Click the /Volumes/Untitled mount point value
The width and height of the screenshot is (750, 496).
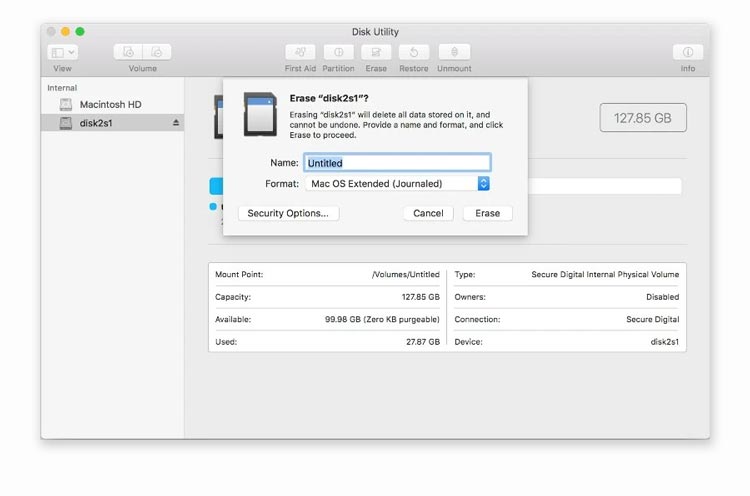click(x=406, y=275)
